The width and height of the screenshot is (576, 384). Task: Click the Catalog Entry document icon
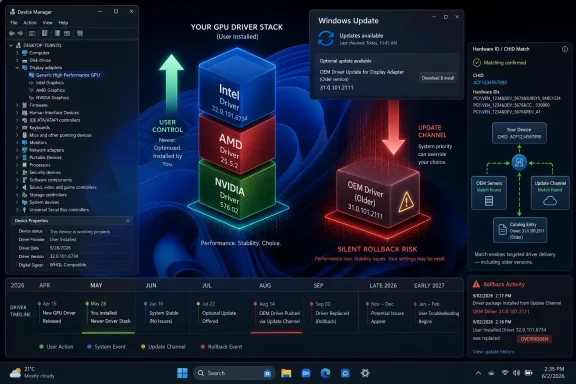click(x=502, y=230)
